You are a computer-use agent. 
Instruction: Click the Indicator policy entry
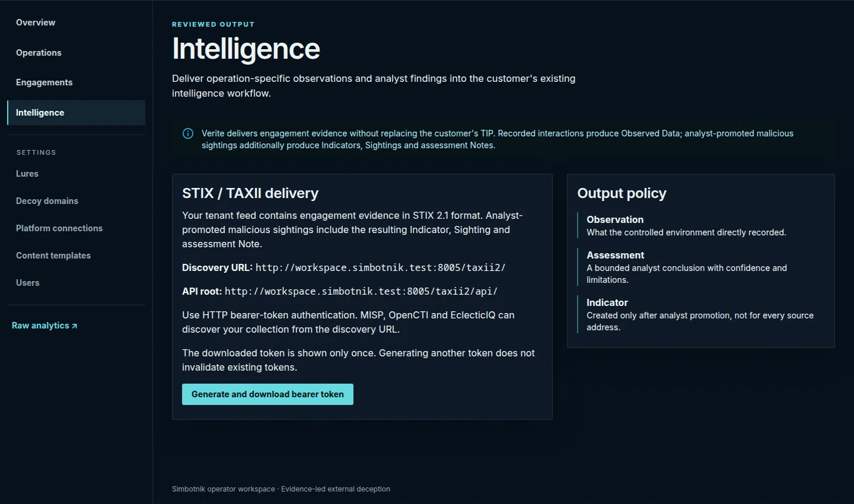(701, 314)
